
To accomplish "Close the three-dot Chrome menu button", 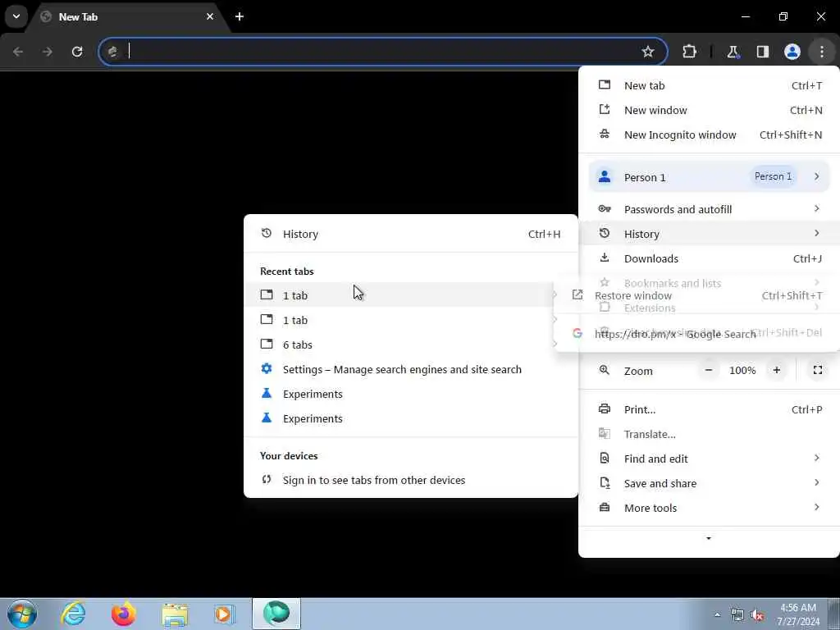I will (x=822, y=52).
